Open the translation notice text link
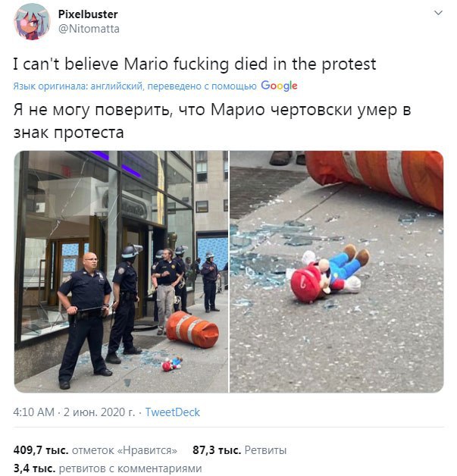Viewport: 457px width, 476px height. 135,86
